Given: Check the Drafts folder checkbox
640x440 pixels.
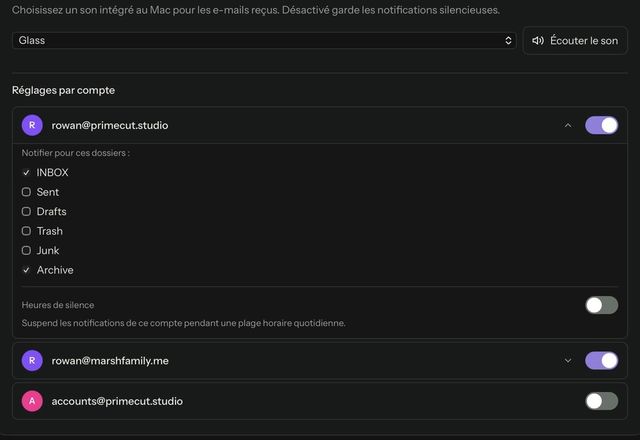Looking at the screenshot, I should click(x=26, y=211).
